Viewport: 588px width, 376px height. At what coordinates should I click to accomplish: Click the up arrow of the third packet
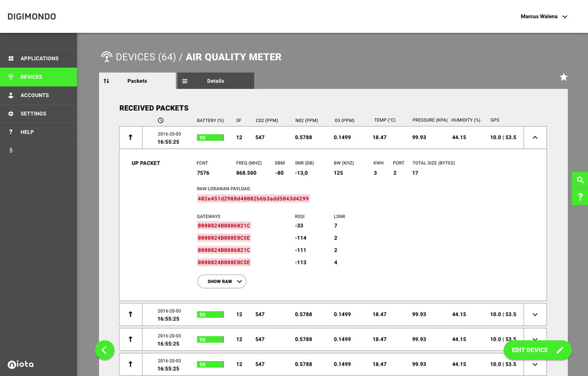pos(130,339)
